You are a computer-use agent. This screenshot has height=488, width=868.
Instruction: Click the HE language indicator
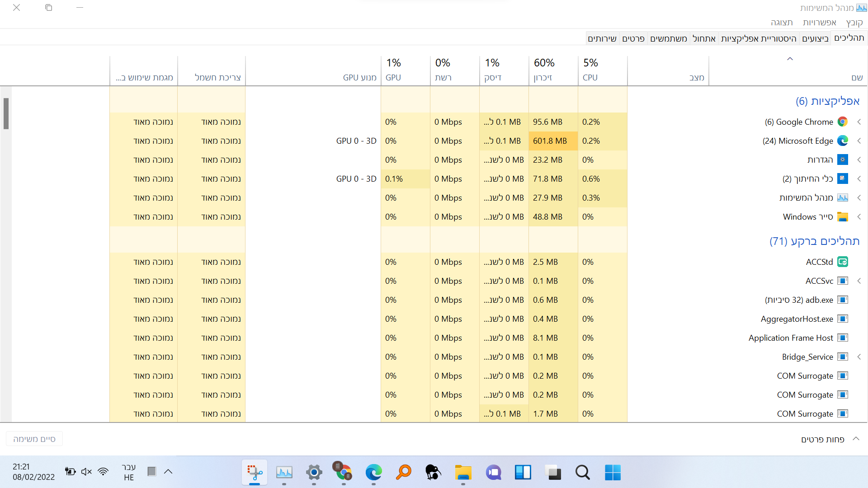pyautogui.click(x=129, y=472)
